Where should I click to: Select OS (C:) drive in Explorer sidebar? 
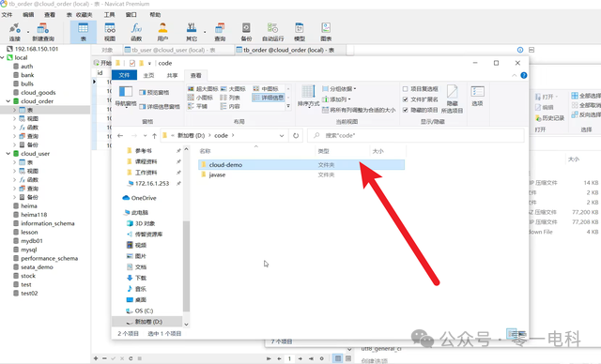[144, 311]
